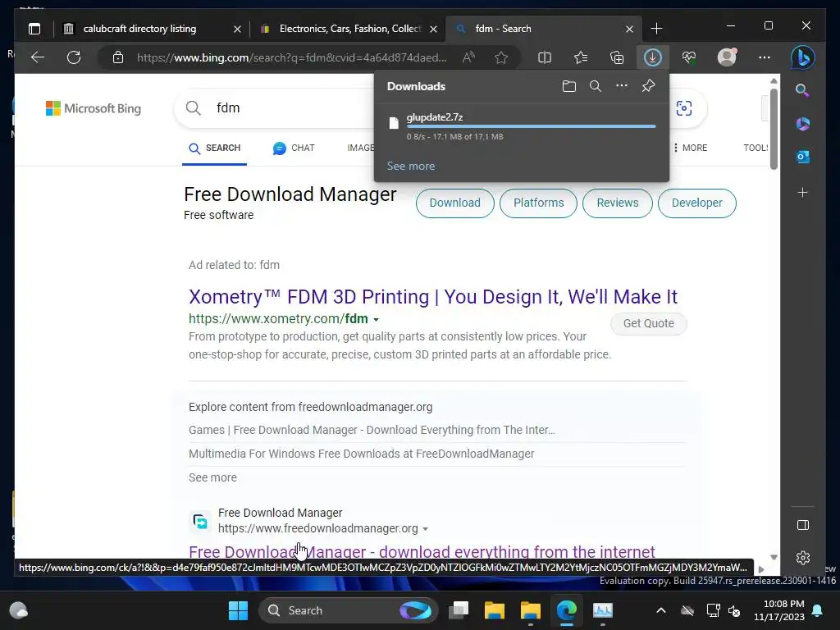840x630 pixels.
Task: Open the Favorites list icon
Action: click(581, 57)
